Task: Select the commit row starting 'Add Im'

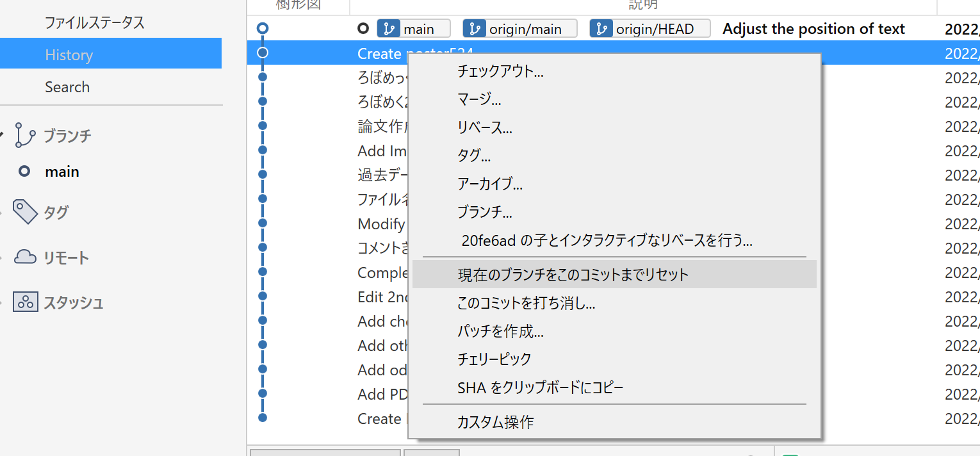Action: coord(382,151)
